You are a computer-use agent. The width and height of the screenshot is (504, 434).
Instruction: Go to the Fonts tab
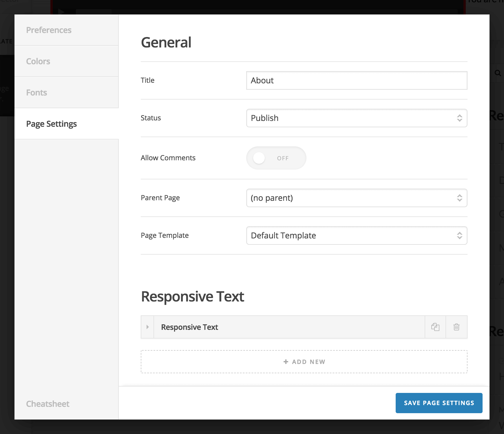(36, 92)
